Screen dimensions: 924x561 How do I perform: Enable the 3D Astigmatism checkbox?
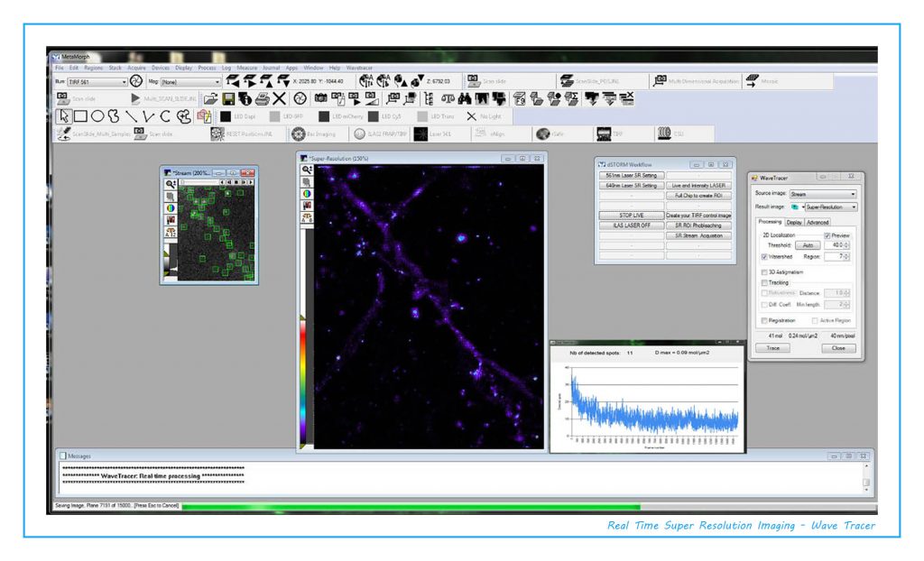765,271
